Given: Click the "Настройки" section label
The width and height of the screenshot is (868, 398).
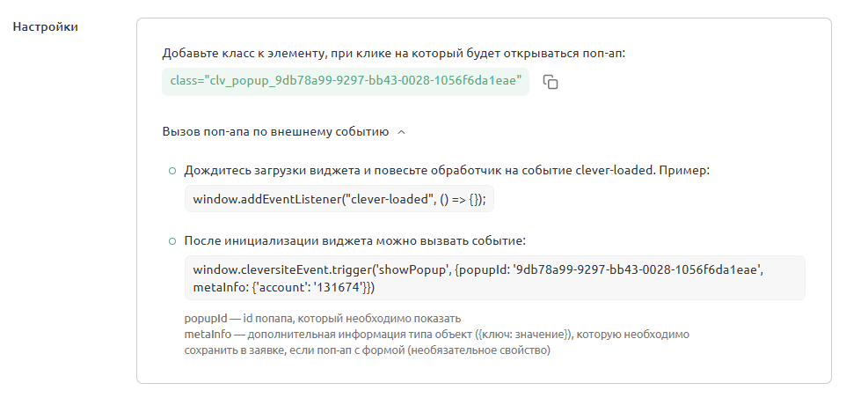Looking at the screenshot, I should coord(46,26).
